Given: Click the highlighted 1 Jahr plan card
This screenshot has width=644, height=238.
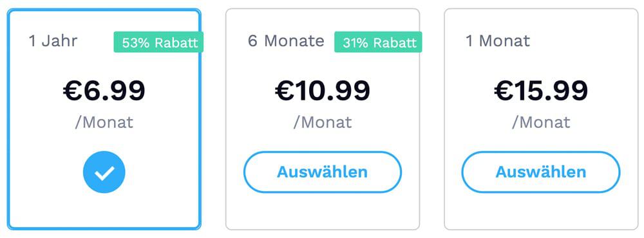Looking at the screenshot, I should (104, 119).
